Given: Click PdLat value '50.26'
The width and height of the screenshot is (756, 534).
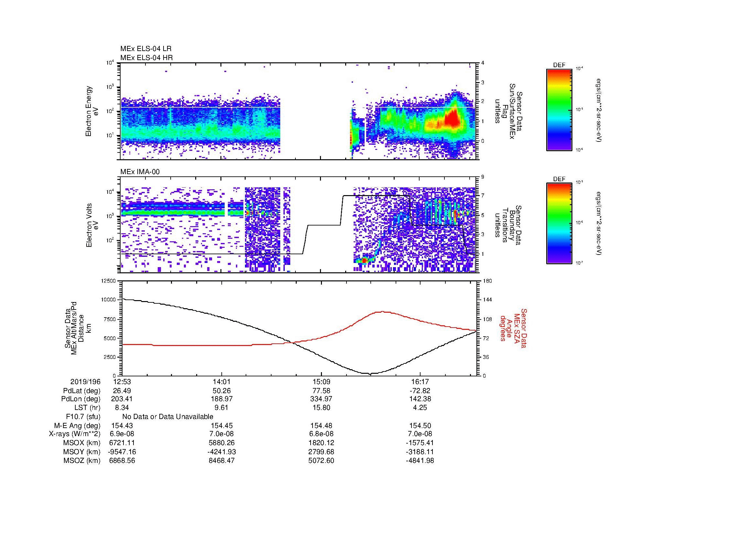Looking at the screenshot, I should (x=222, y=391).
